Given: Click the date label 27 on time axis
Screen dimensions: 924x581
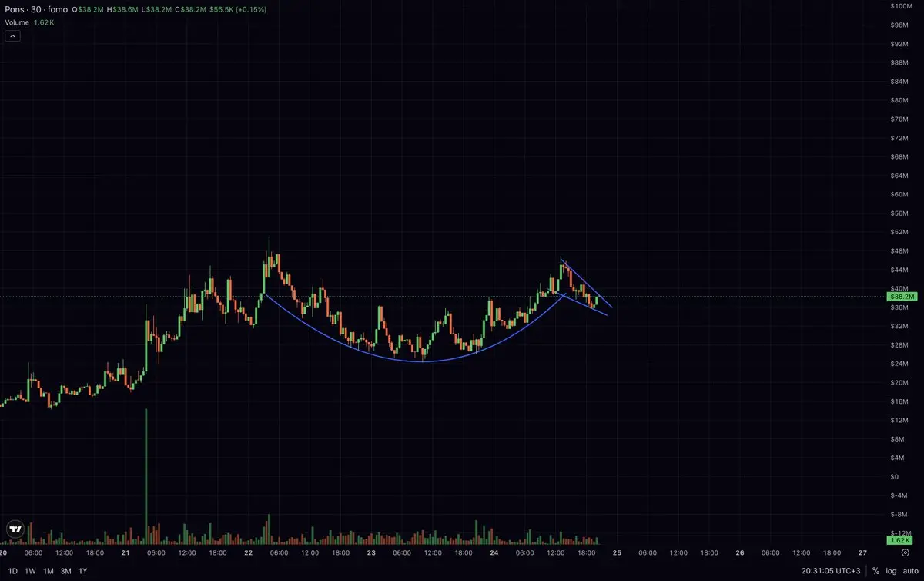Looking at the screenshot, I should (x=862, y=552).
